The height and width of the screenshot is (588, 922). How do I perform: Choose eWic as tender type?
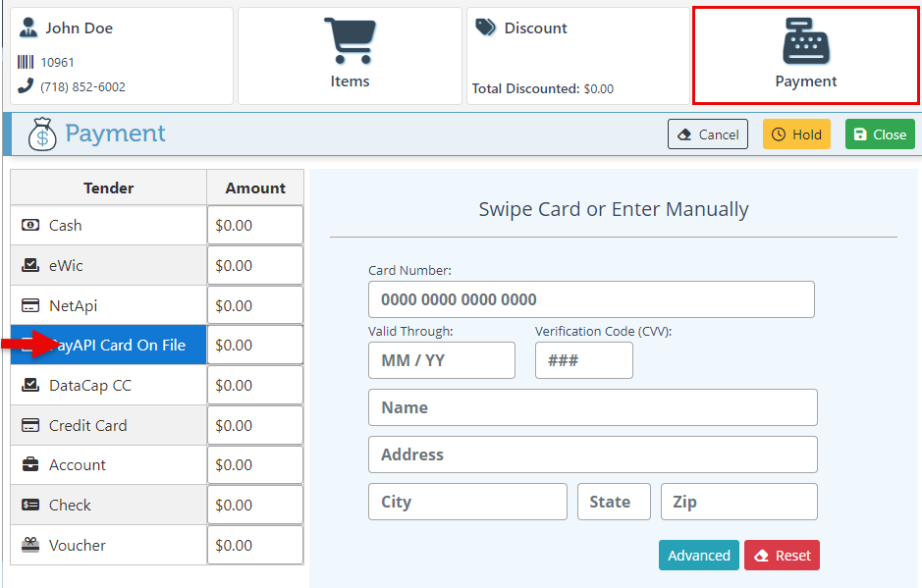pyautogui.click(x=108, y=266)
